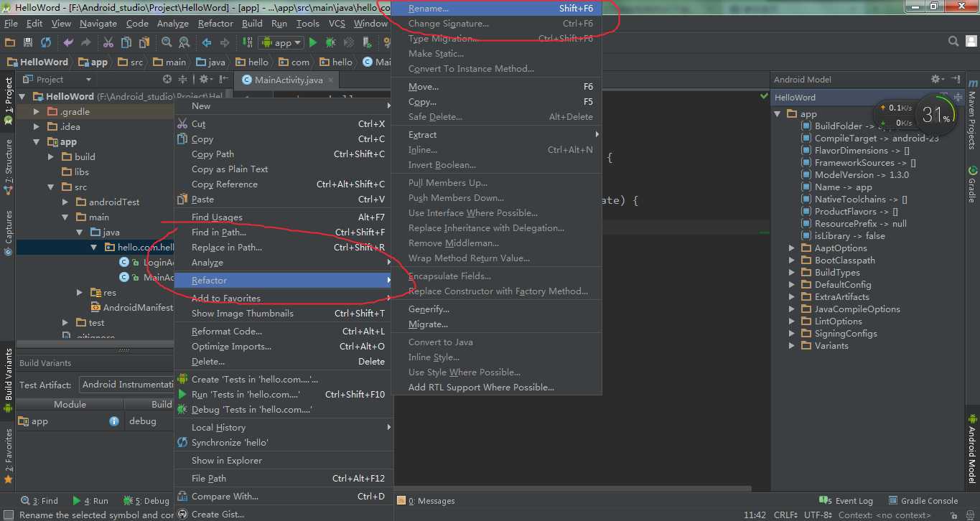Click the Make Project binary icon
980x521 pixels.
point(247,43)
